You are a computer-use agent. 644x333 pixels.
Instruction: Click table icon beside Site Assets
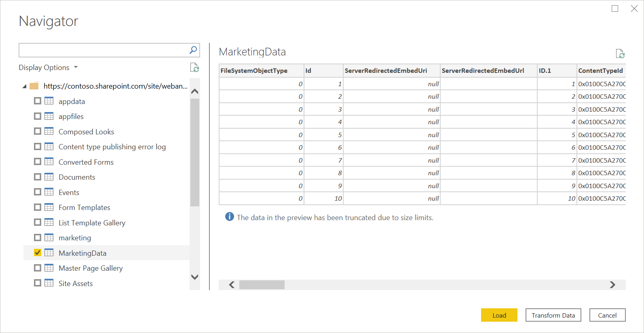click(x=49, y=283)
